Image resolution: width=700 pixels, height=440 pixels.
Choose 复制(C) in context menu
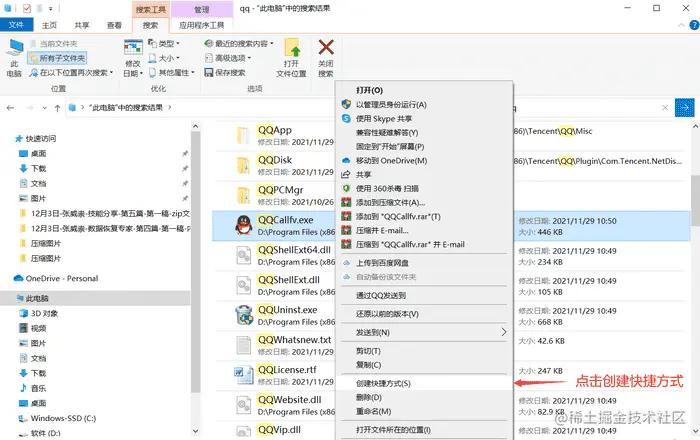424,365
